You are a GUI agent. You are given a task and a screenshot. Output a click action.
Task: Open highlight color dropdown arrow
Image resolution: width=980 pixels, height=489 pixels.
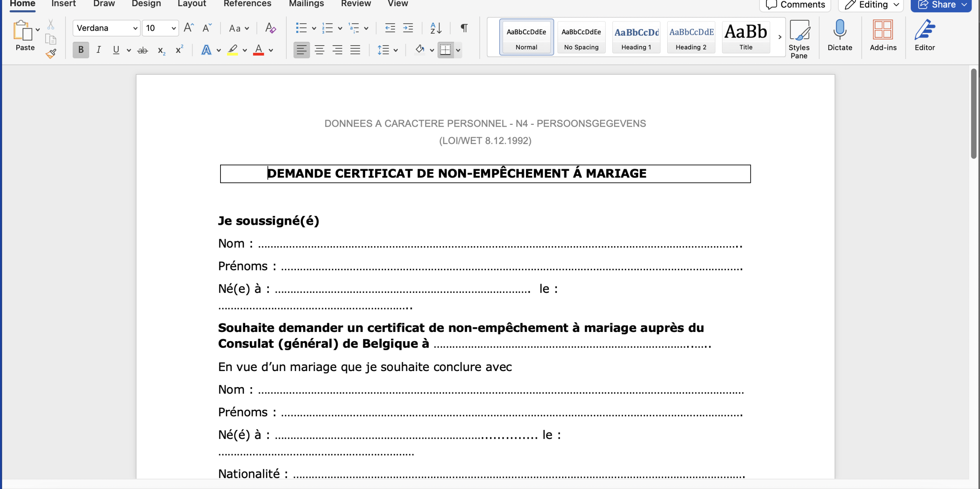click(x=245, y=50)
